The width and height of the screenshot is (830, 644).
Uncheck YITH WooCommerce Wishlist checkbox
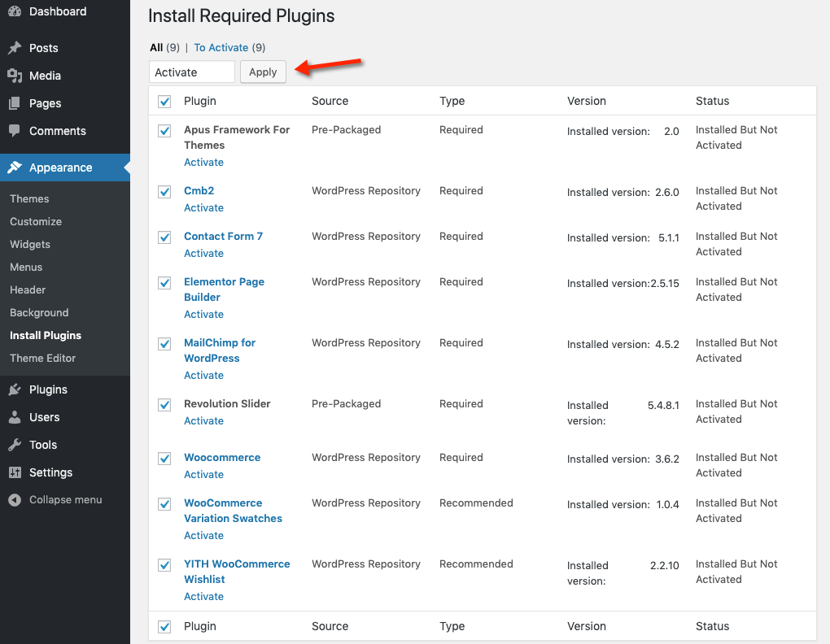[x=164, y=564]
